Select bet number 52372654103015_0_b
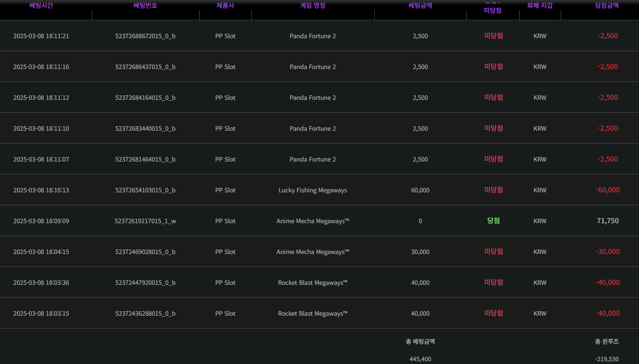This screenshot has height=364, width=639. click(x=145, y=190)
